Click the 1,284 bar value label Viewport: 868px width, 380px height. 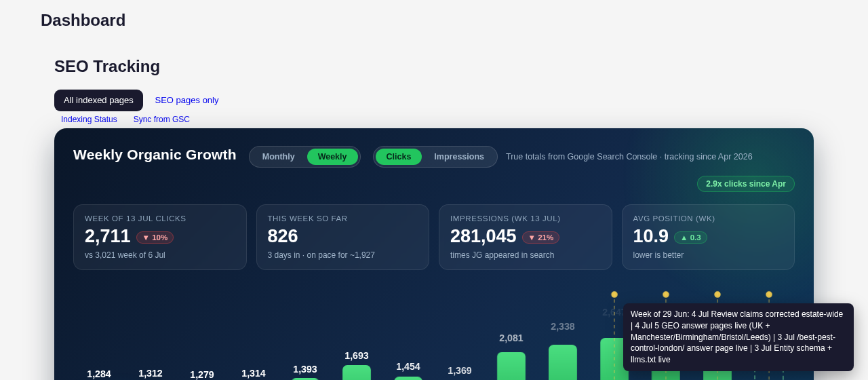pos(99,374)
